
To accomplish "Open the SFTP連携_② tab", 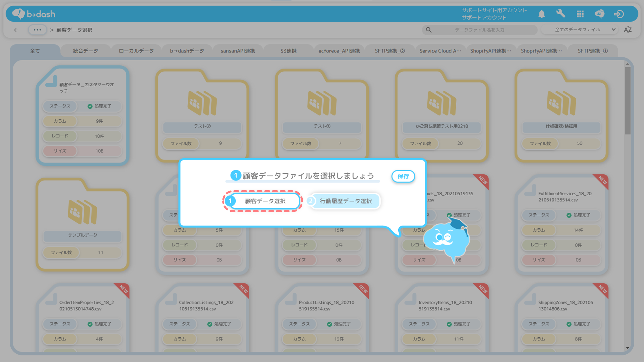I will pyautogui.click(x=390, y=51).
